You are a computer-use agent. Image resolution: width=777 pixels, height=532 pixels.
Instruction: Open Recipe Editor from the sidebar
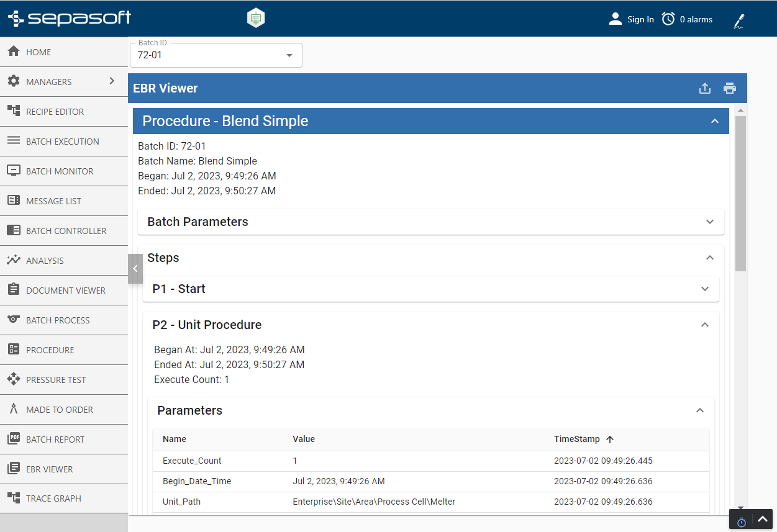click(x=55, y=112)
